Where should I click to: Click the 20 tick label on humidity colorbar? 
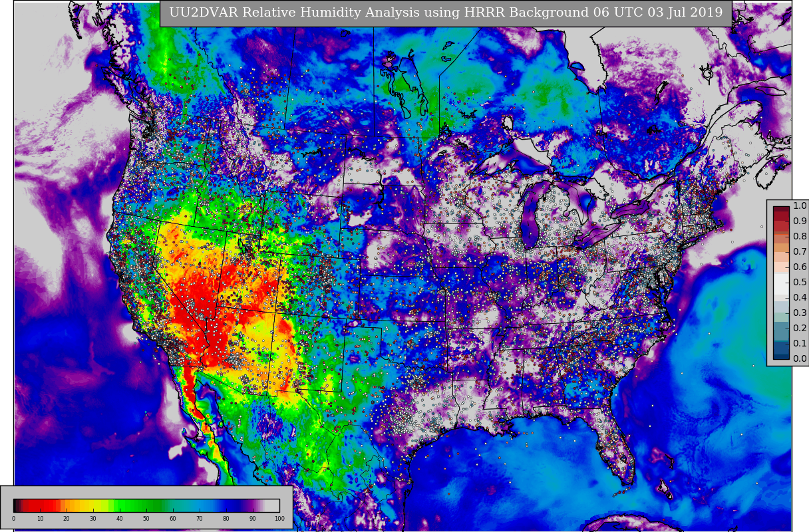67,519
